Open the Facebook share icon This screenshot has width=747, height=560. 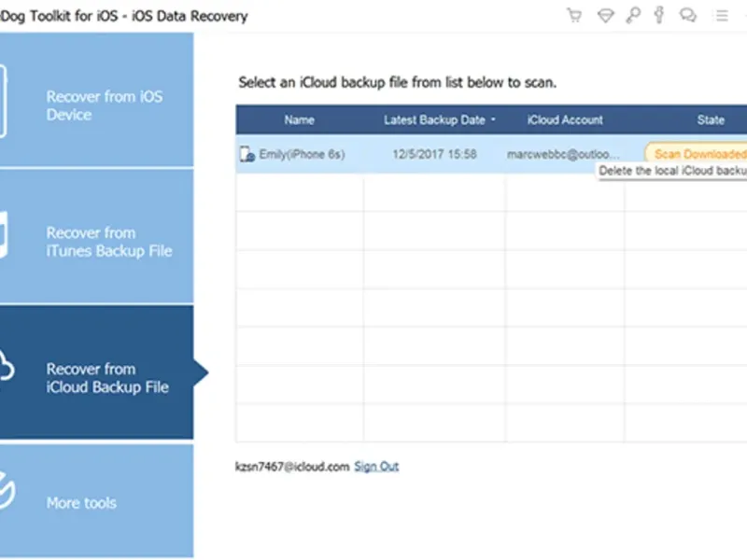click(660, 15)
